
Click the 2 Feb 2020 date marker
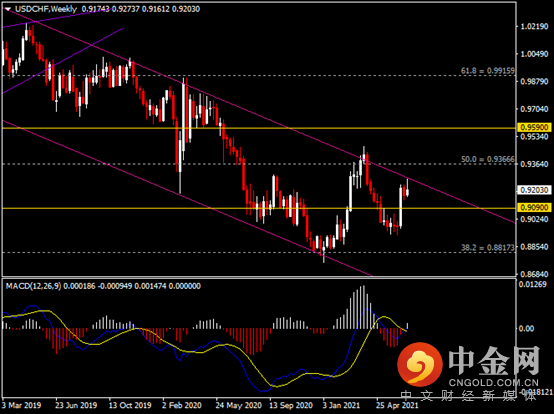coord(182,405)
